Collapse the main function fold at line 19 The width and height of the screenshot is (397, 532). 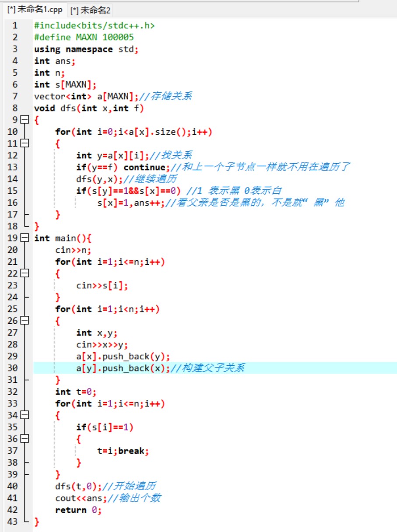25,238
